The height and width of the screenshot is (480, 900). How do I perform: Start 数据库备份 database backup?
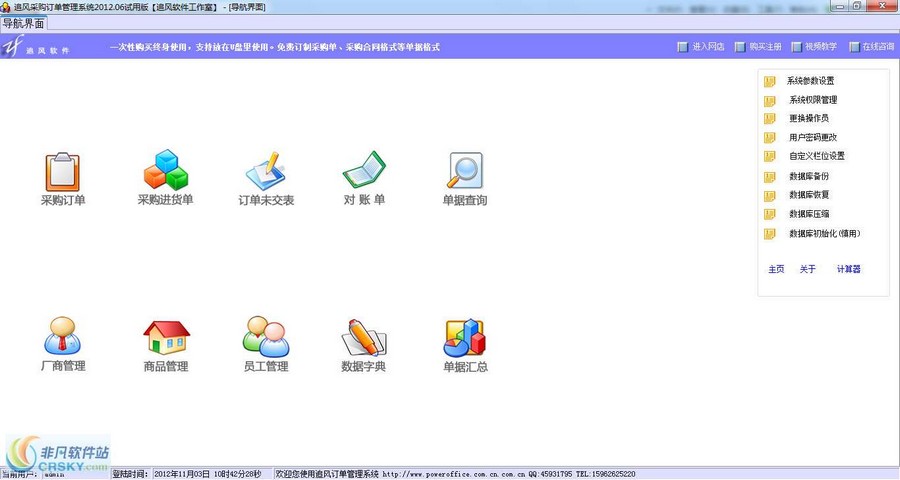pos(809,176)
